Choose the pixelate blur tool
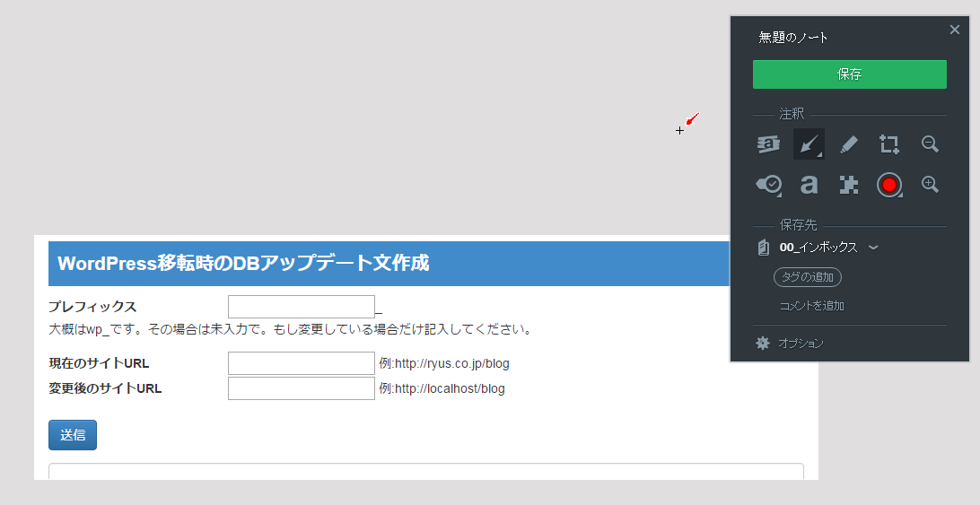 pos(849,184)
